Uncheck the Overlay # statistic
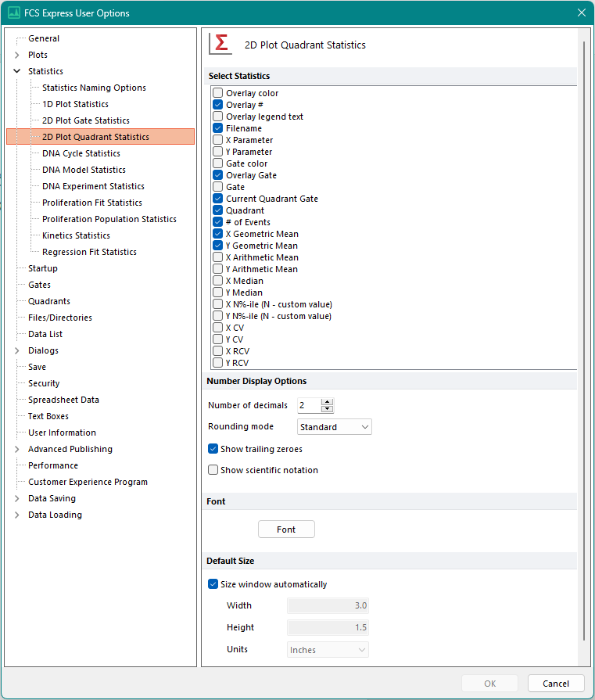The height and width of the screenshot is (700, 595). coord(218,105)
